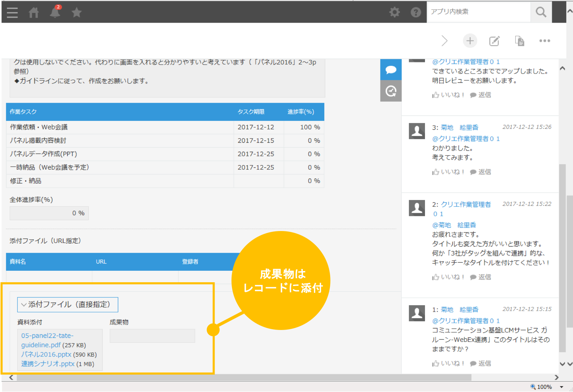Image resolution: width=573 pixels, height=392 pixels.
Task: Open the hamburger app menu
Action: [x=12, y=12]
